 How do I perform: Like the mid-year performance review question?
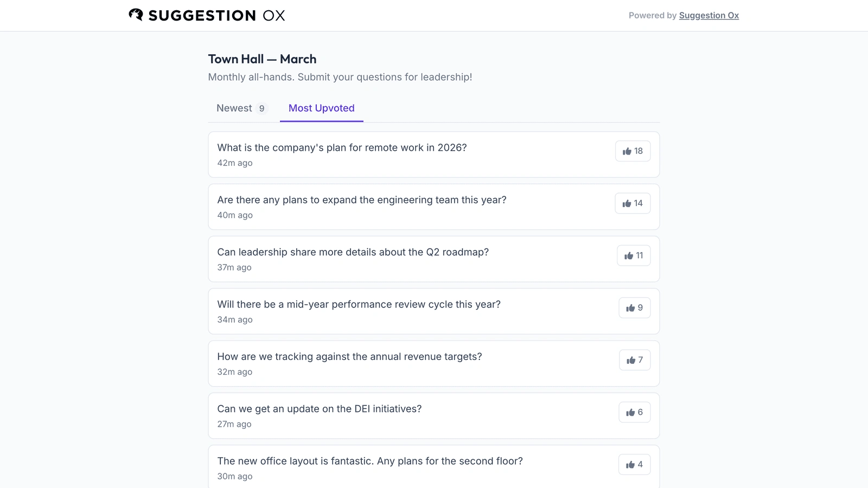coord(634,308)
